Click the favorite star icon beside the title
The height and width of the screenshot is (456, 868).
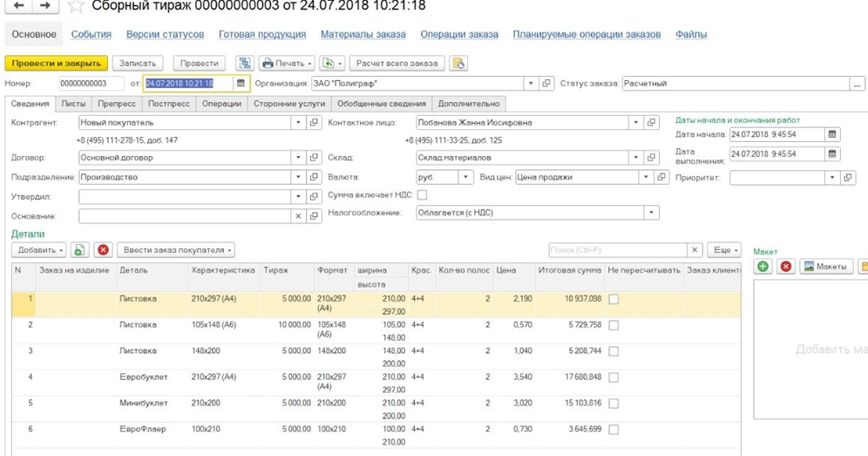point(77,7)
